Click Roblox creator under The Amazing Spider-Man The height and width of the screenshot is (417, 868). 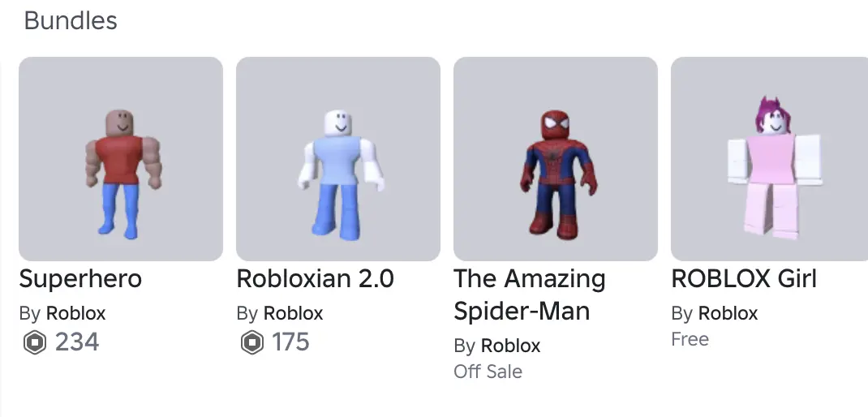coord(511,346)
